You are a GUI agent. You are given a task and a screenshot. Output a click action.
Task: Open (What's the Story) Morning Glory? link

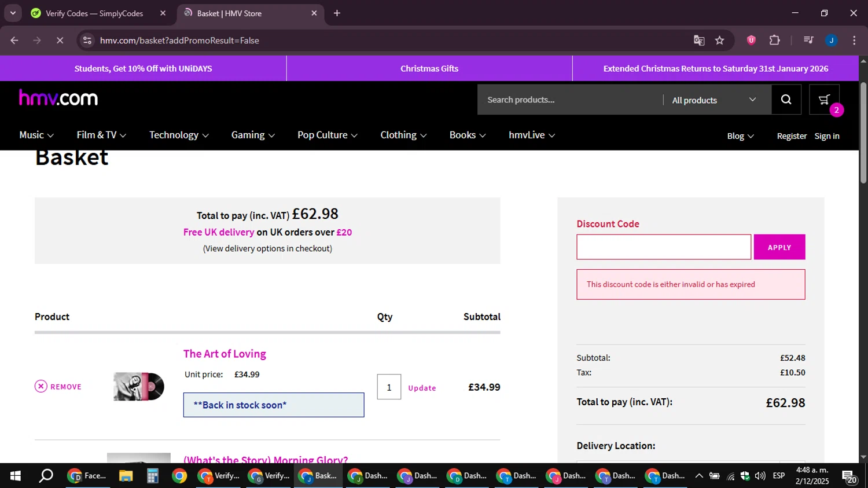(266, 459)
